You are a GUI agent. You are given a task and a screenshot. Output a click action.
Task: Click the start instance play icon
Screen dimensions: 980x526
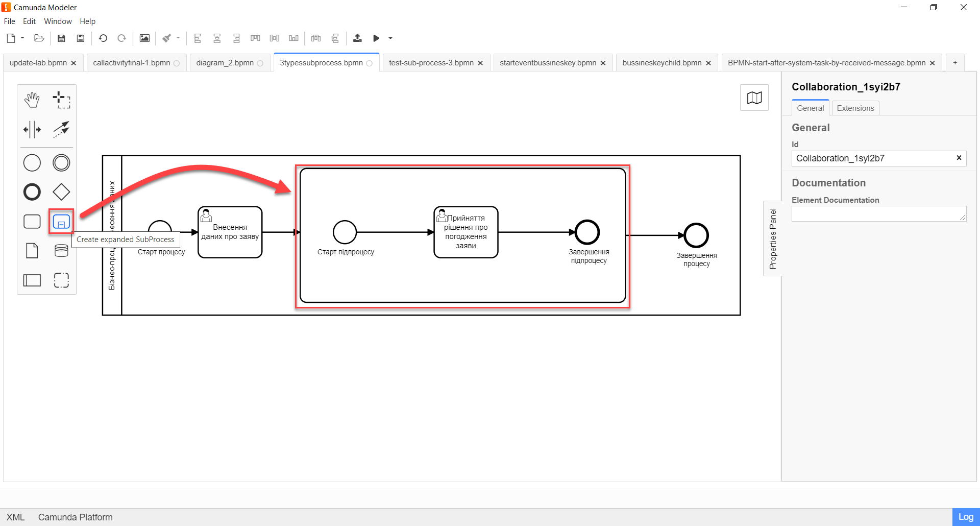(x=377, y=38)
